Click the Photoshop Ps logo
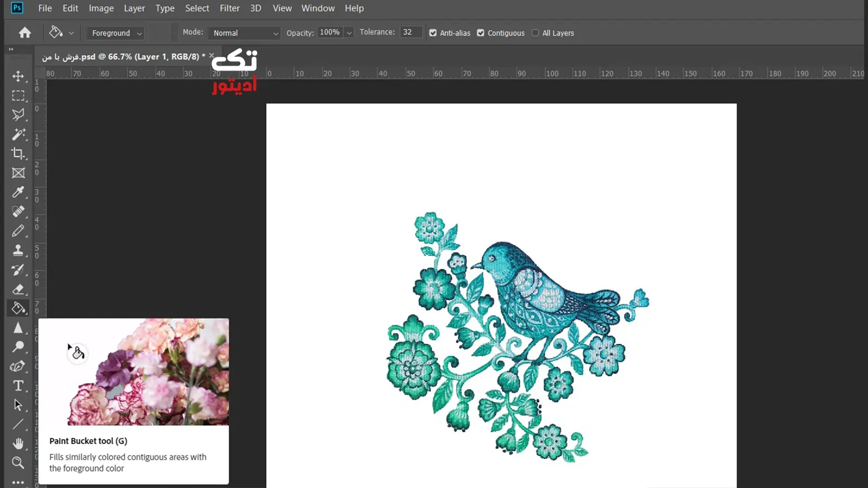 (x=17, y=8)
